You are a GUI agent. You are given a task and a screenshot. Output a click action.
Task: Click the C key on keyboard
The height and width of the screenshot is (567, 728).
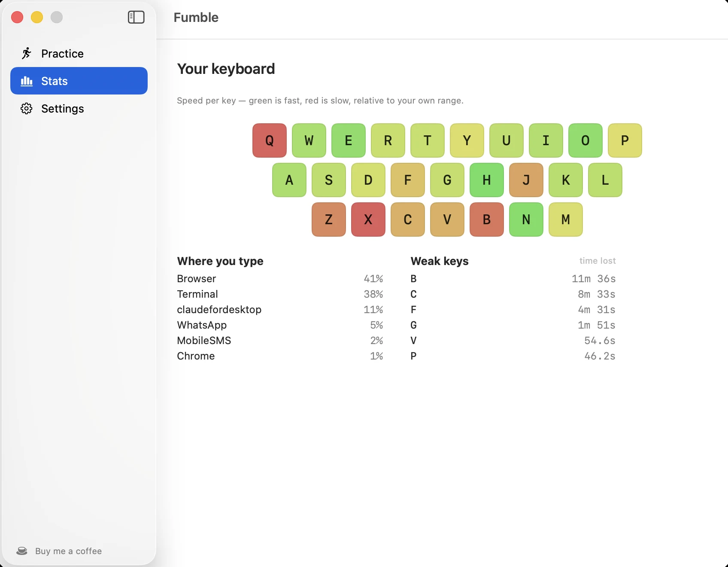pos(408,219)
